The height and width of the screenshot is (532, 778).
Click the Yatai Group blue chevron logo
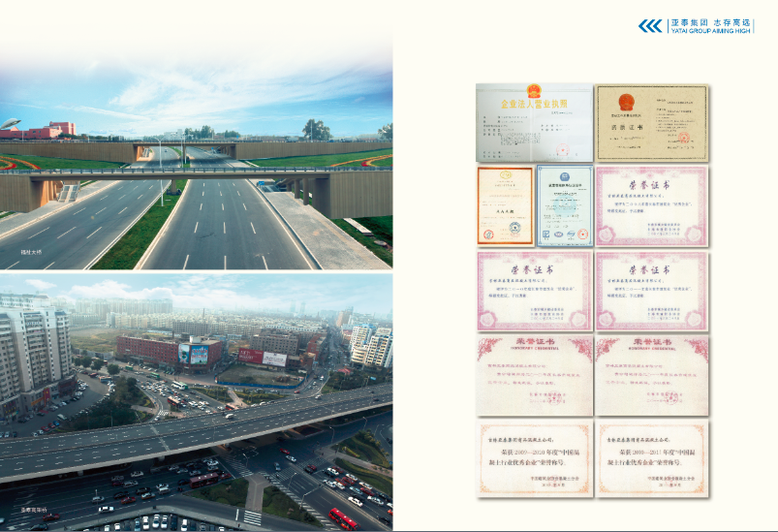651,26
